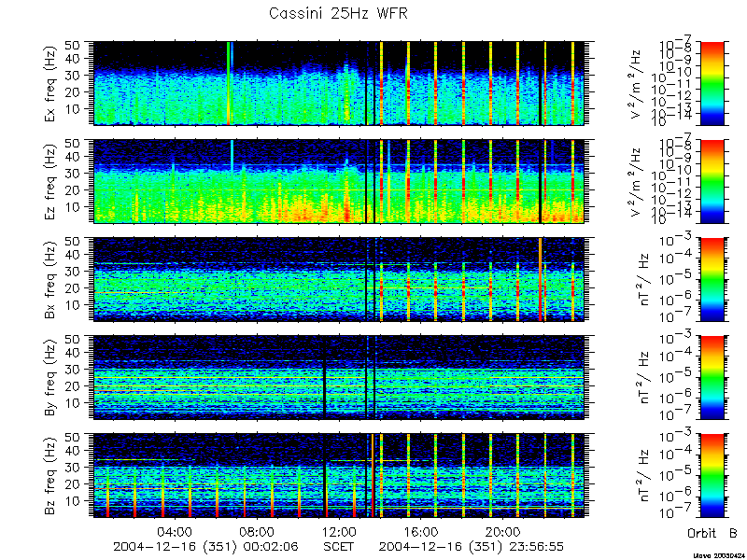Click the Cassini 25Hz WFR title
The width and height of the screenshot is (747, 560).
[338, 13]
